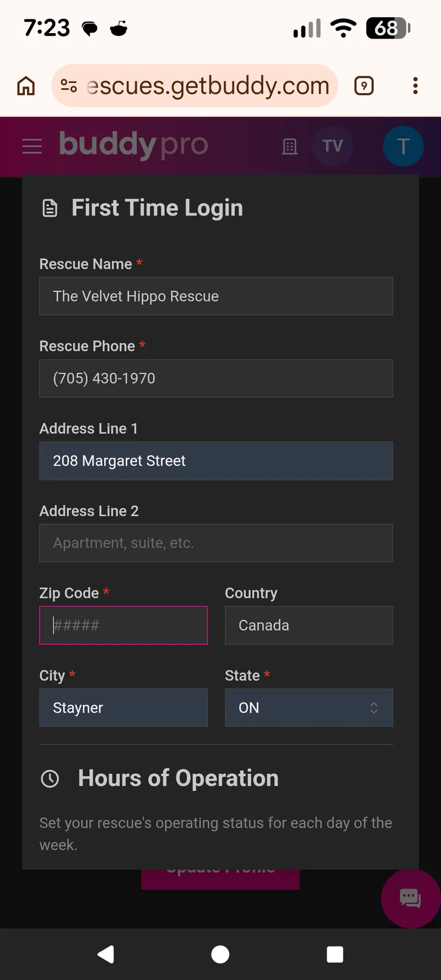Tap the browser home icon
This screenshot has height=980, width=441.
(26, 86)
